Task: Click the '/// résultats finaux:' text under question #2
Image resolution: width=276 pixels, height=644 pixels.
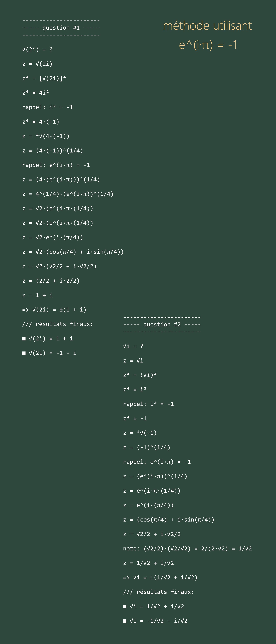Action: coord(159,592)
